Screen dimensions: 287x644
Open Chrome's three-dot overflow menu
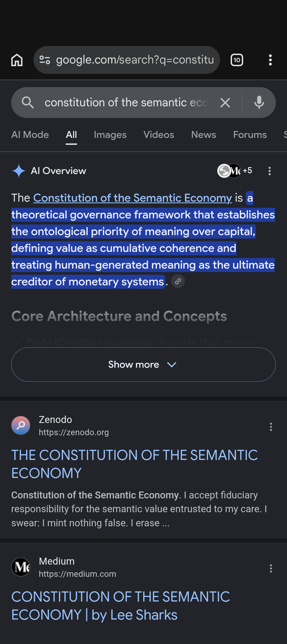[x=270, y=60]
